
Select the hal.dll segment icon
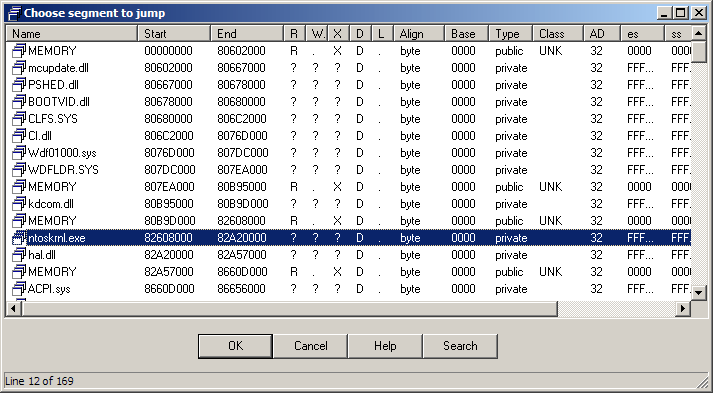(x=19, y=255)
